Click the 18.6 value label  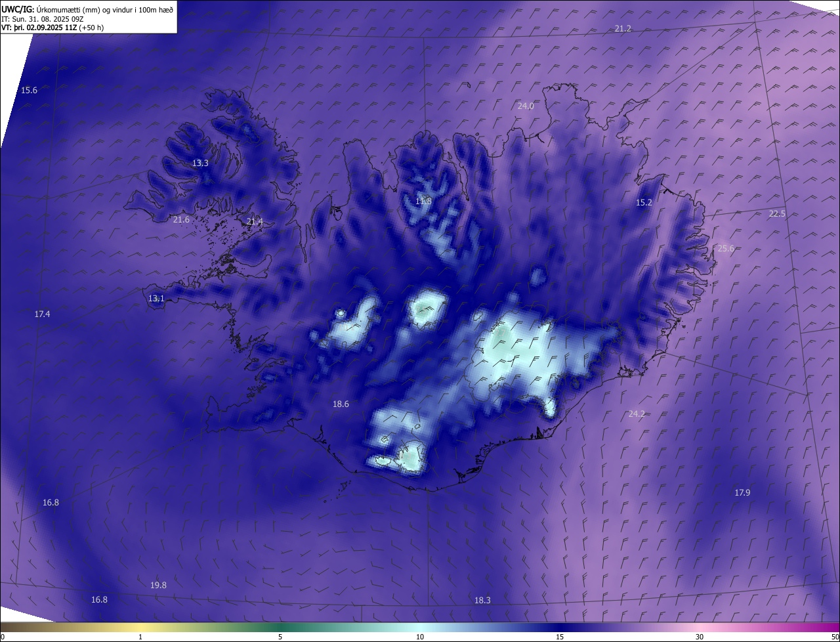click(341, 404)
